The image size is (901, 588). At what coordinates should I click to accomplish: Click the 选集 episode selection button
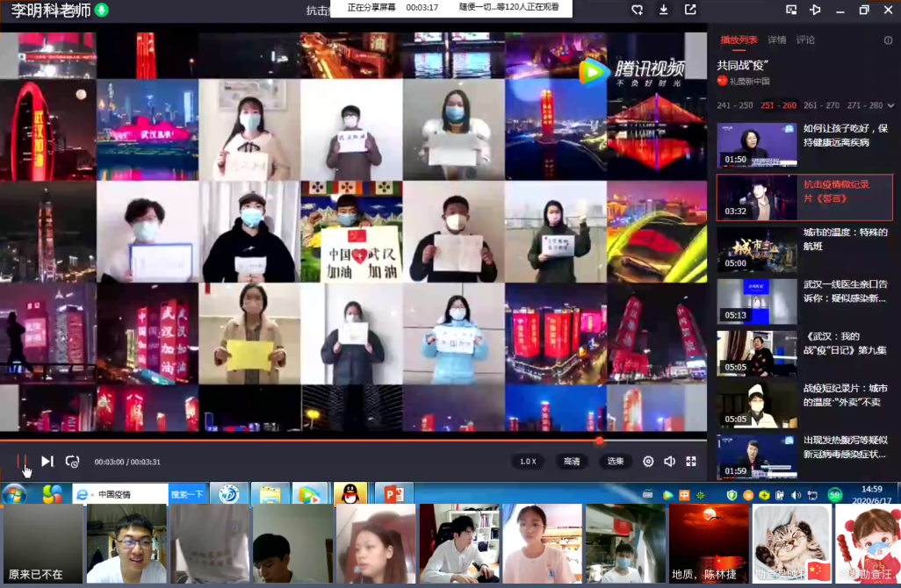tap(616, 462)
